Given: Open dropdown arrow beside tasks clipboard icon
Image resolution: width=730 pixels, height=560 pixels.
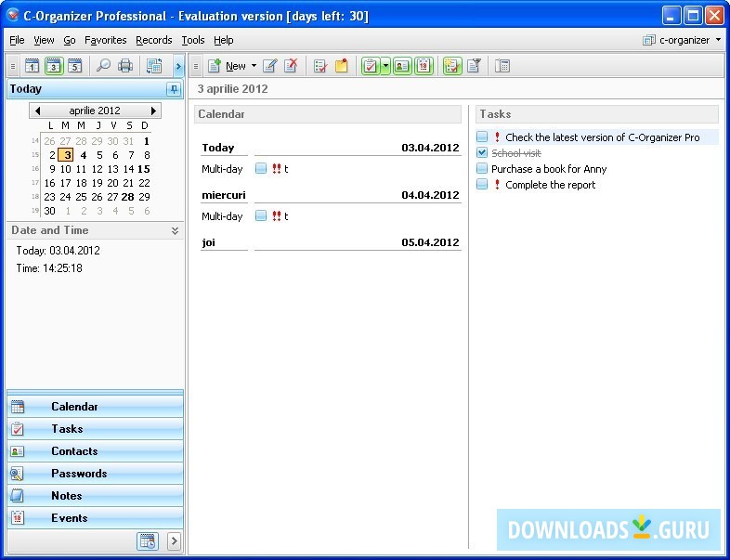Looking at the screenshot, I should tap(385, 66).
